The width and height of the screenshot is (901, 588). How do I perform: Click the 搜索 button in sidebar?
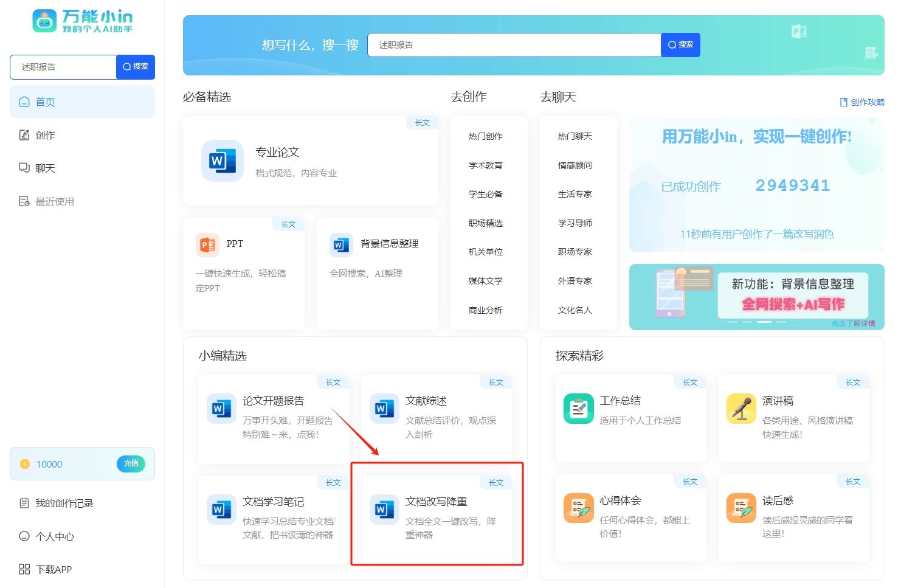coord(136,67)
